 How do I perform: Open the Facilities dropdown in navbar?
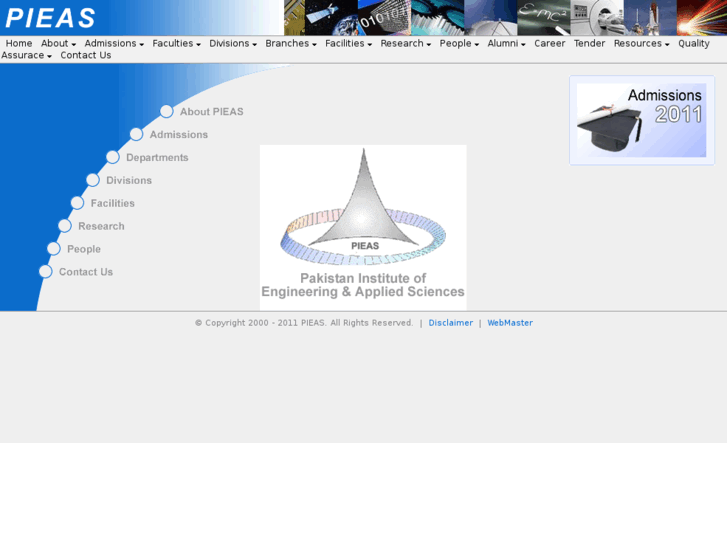click(x=348, y=43)
